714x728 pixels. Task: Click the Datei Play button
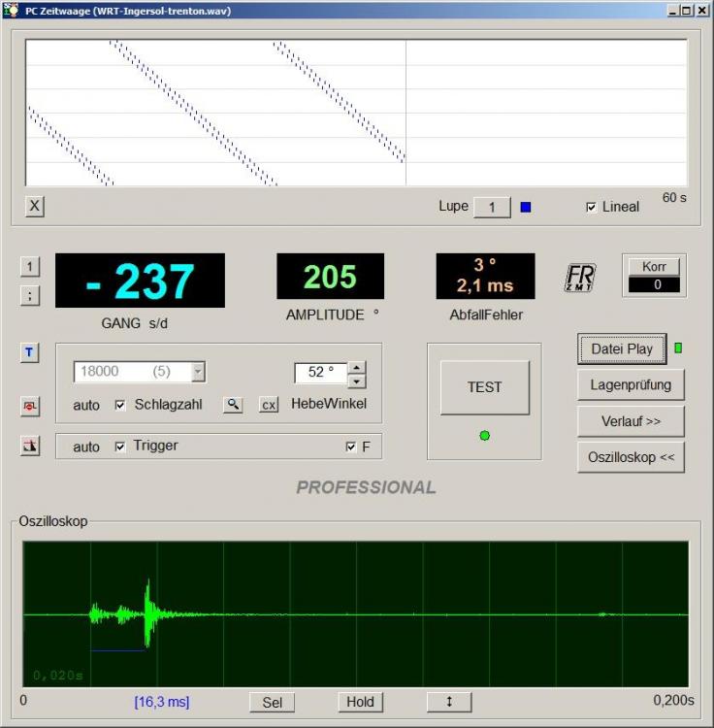622,348
